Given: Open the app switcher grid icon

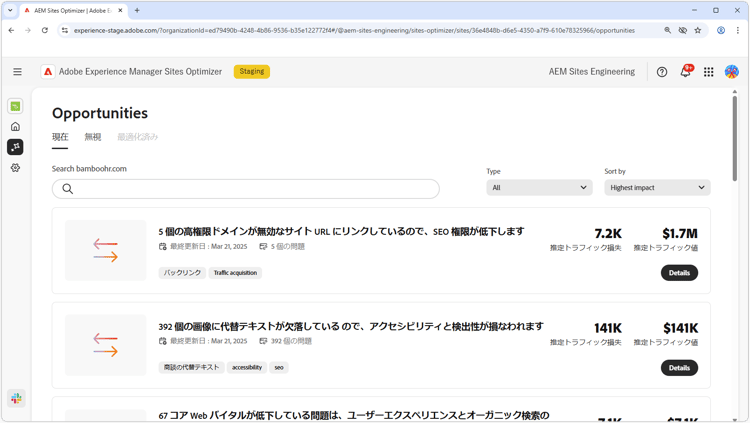Looking at the screenshot, I should 708,72.
